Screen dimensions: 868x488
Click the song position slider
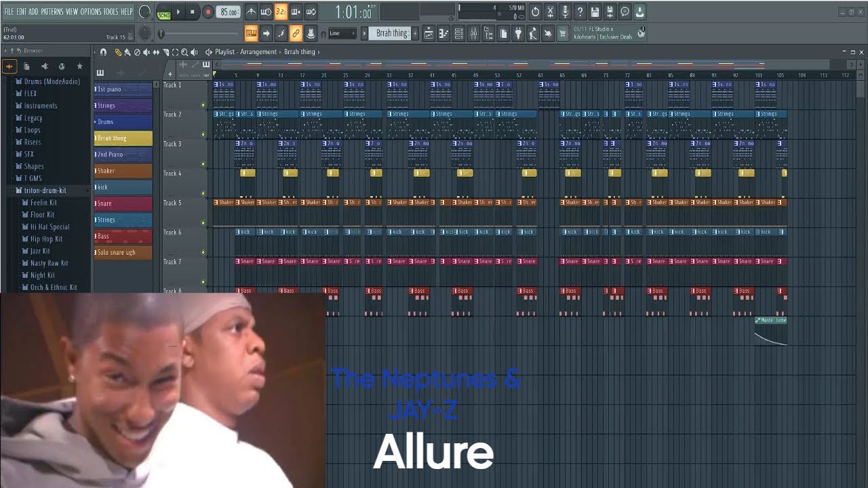[200, 33]
